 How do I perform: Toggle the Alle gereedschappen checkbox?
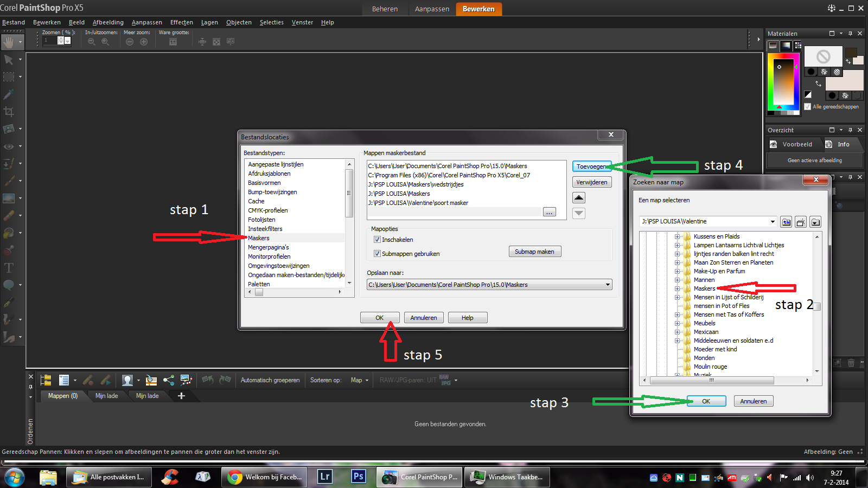[808, 107]
